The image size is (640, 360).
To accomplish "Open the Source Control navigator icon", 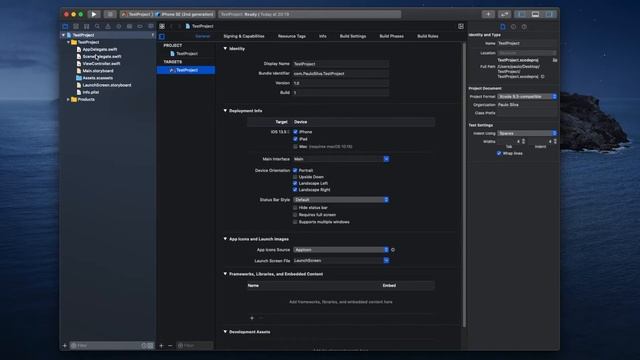I will pos(76,26).
